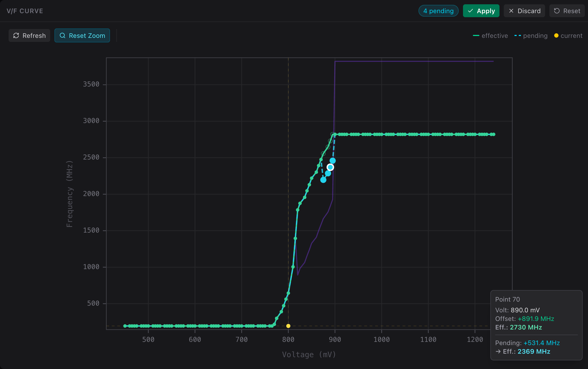Screen dimensions: 588x369
Task: Click the circular arrow icon on Reset
Action: 557,11
